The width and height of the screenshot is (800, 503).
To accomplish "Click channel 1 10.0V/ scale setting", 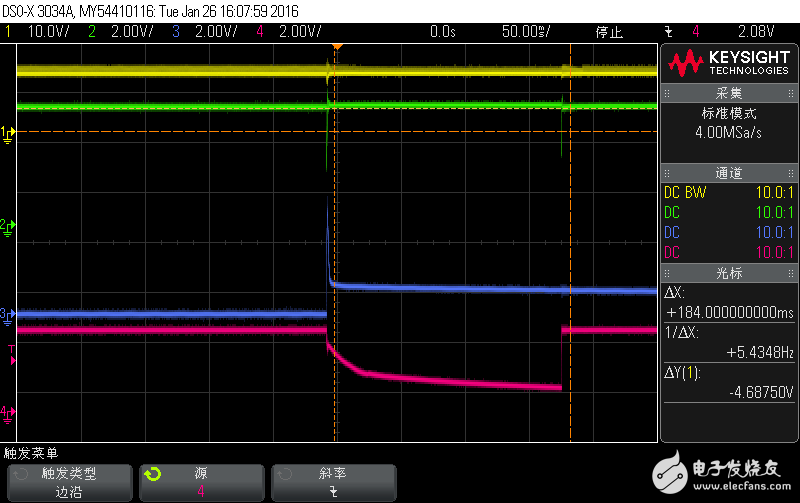I will [45, 32].
